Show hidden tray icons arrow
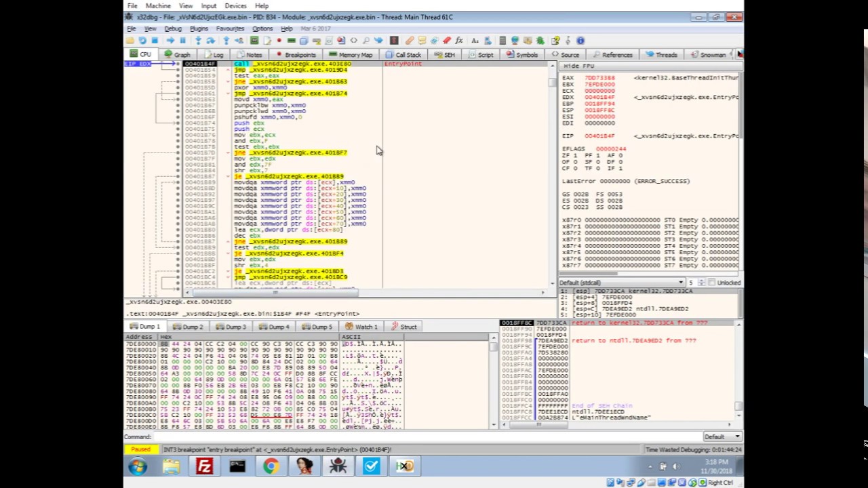The image size is (868, 488). 650,466
